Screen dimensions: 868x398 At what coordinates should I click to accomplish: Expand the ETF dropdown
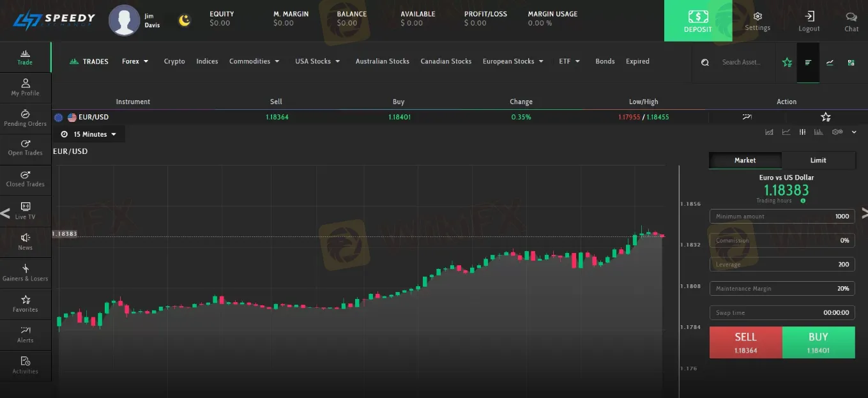point(569,61)
